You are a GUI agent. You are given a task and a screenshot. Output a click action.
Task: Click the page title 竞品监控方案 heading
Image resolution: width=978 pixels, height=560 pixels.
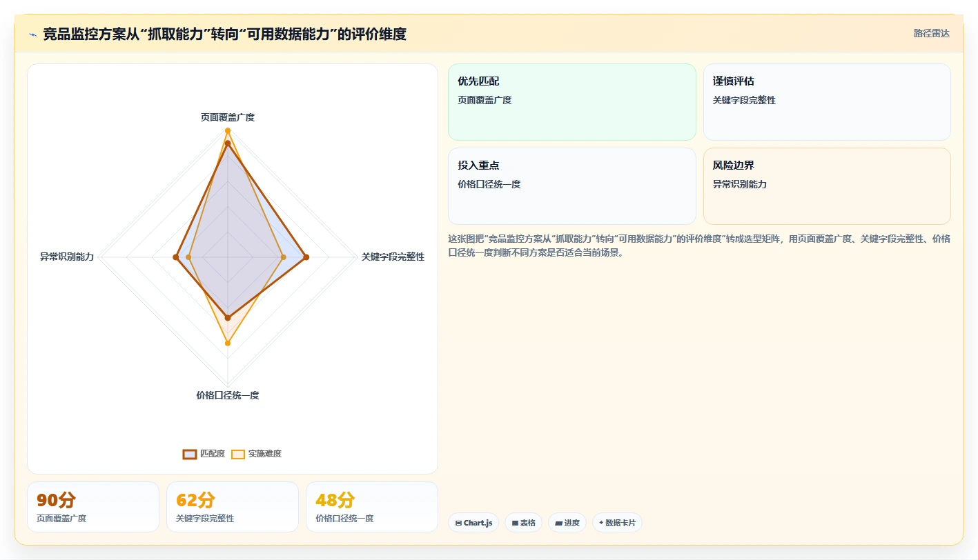[x=225, y=34]
